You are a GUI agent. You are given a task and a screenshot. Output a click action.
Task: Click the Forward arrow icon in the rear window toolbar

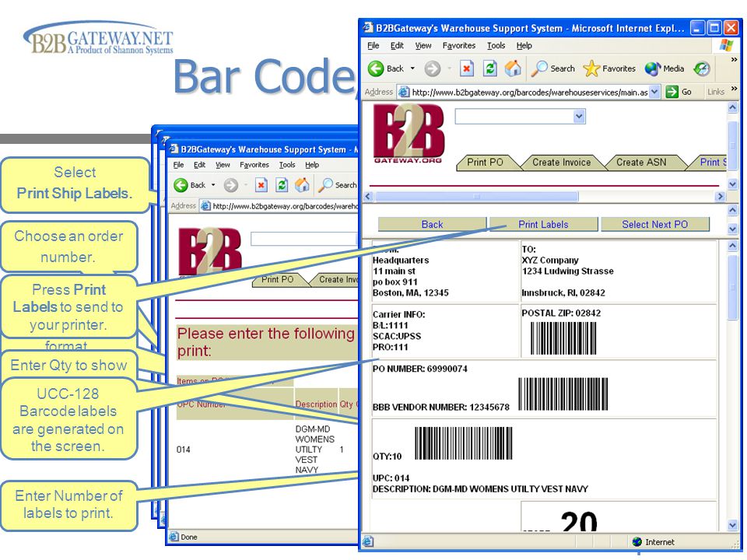[x=231, y=185]
